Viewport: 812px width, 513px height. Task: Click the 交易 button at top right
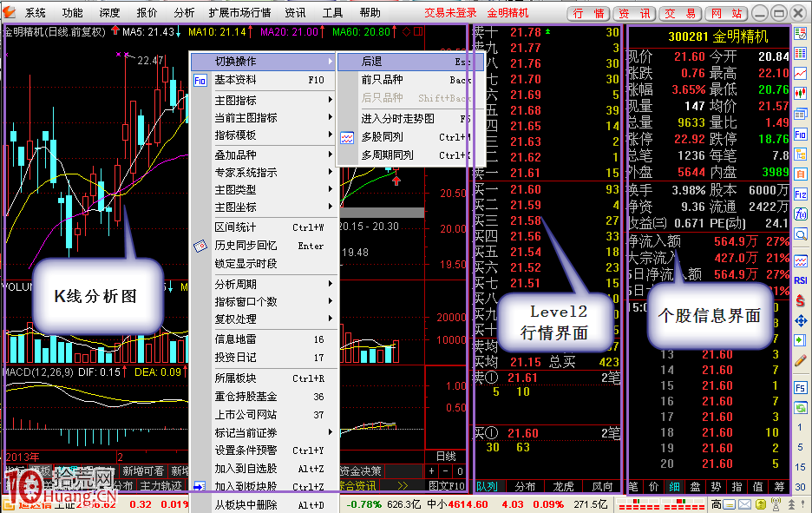coord(680,14)
